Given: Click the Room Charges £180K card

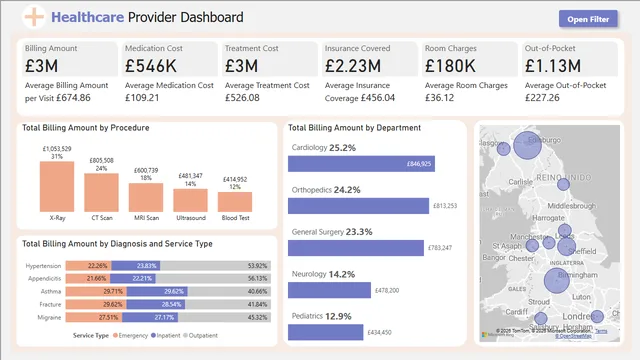Looking at the screenshot, I should coord(470,59).
